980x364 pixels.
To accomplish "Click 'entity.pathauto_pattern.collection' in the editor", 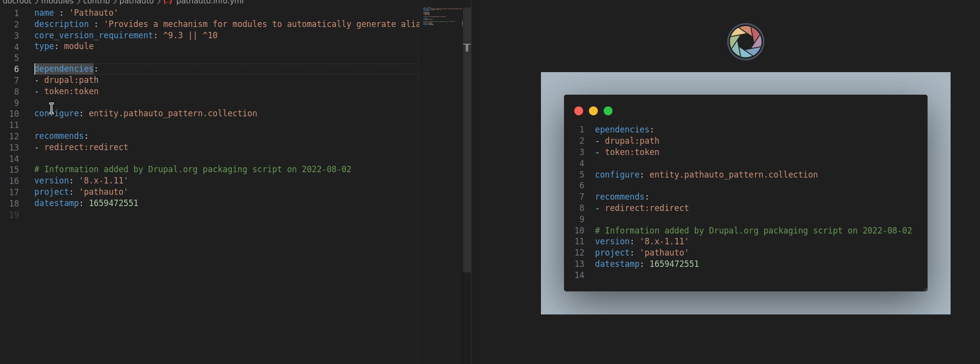I will 173,113.
